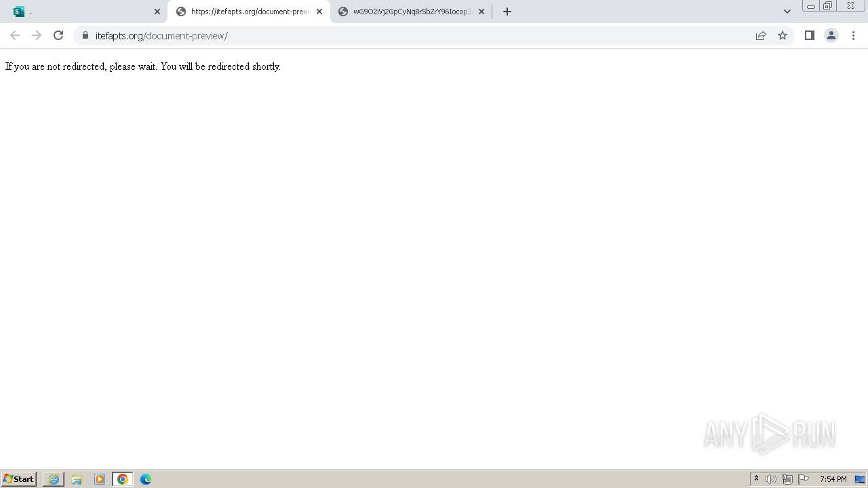Close the first tab with the green S icon
This screenshot has width=868, height=488.
tap(157, 12)
